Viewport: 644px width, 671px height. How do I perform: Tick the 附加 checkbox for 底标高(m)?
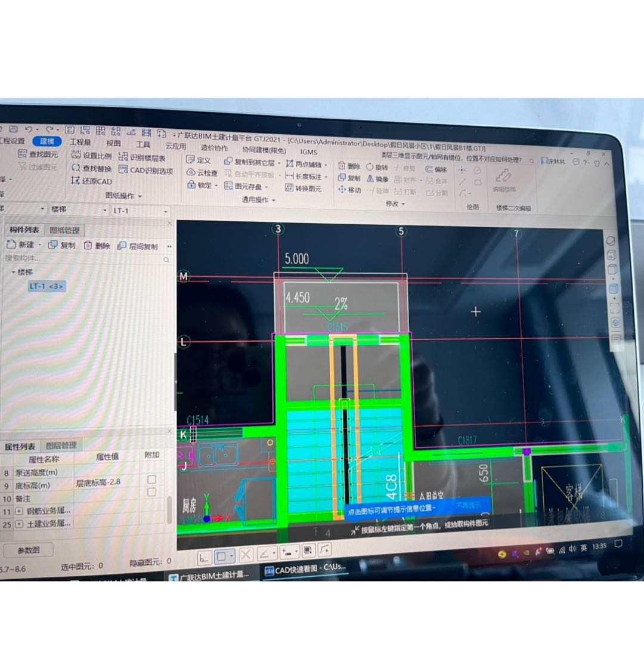(151, 480)
